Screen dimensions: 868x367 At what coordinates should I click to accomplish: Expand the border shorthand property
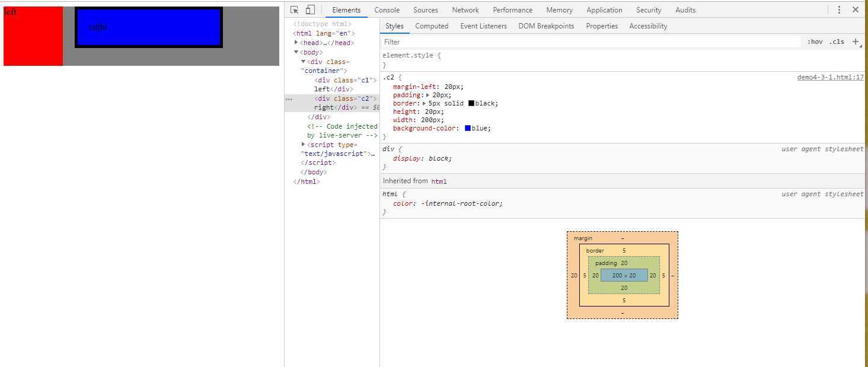pyautogui.click(x=425, y=103)
